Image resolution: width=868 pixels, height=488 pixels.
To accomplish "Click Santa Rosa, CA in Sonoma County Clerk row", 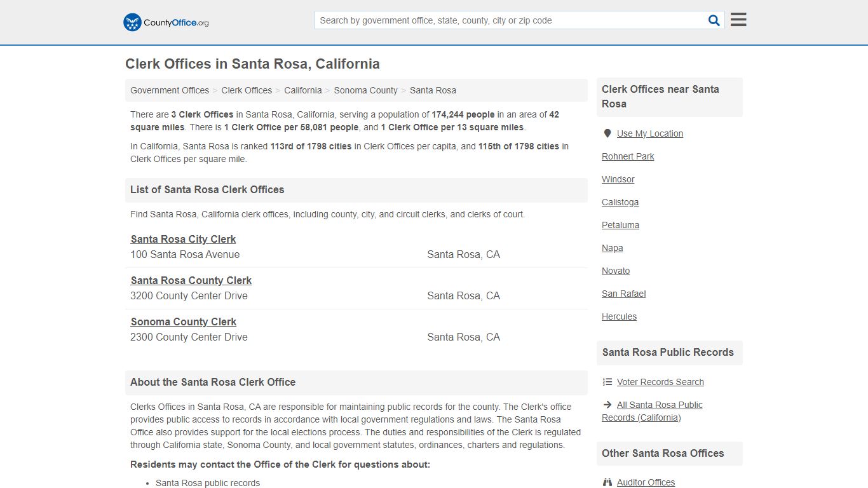I will (463, 337).
